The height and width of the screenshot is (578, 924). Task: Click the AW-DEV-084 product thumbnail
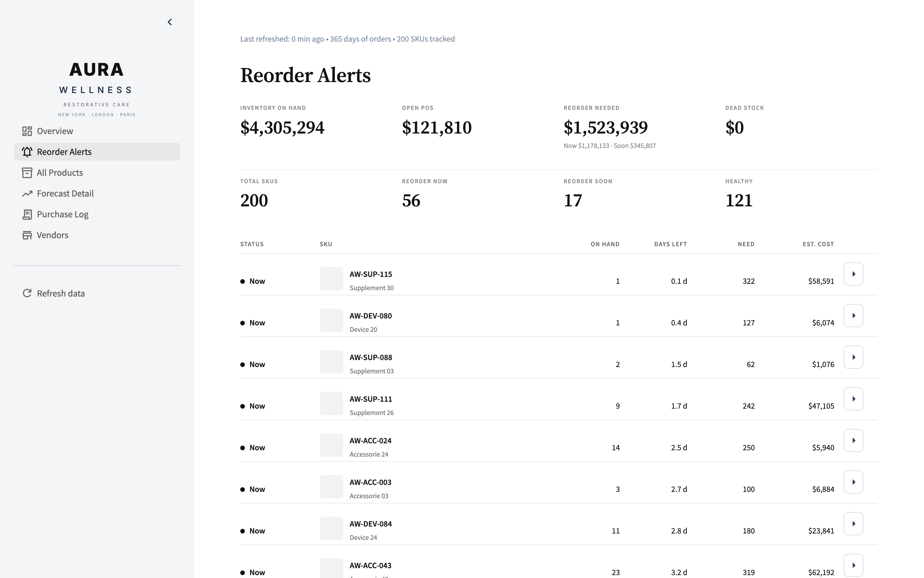331,528
